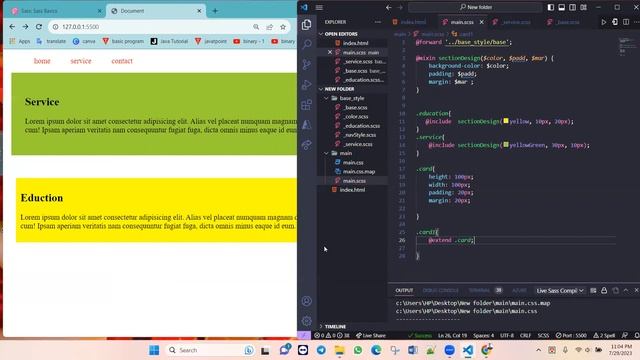The image size is (640, 360).
Task: Toggle the bottom panel layout button
Action: 562,7
